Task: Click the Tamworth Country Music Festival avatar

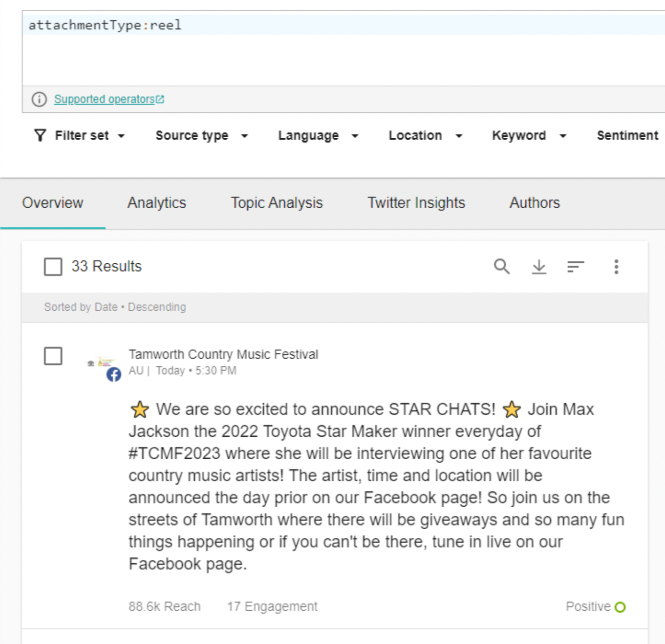Action: click(101, 362)
